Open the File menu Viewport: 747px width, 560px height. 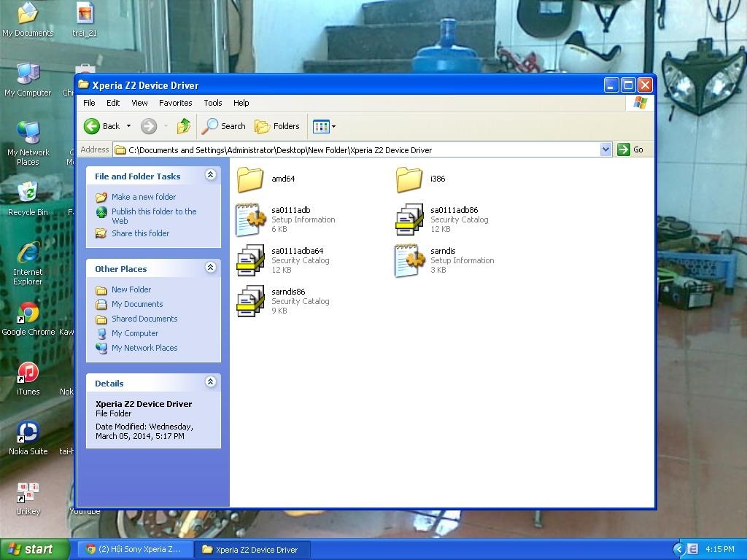pos(89,103)
